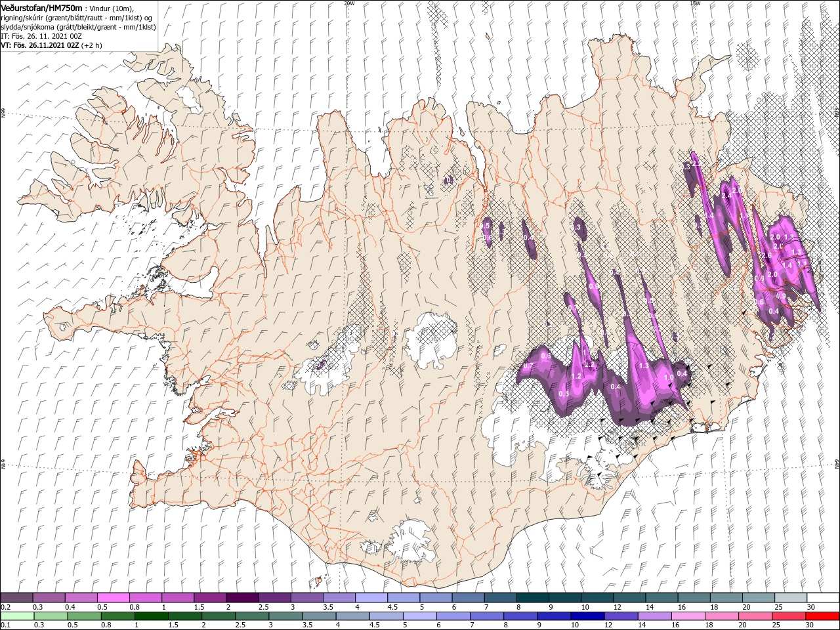
Task: Click the Veðurstofan/HM750m map title
Action: 41,7
